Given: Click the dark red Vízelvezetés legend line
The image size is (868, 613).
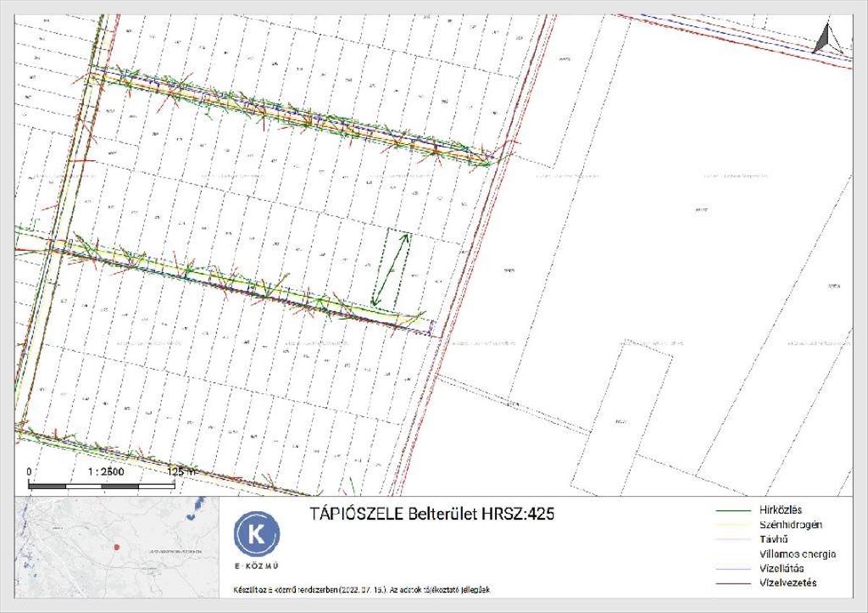Looking at the screenshot, I should pos(735,583).
